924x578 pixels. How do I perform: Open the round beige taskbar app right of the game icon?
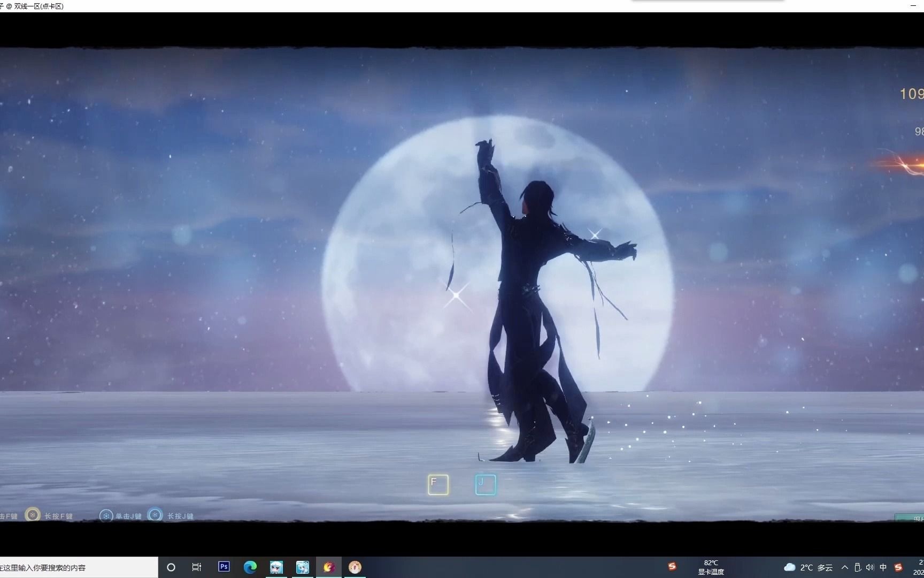(x=355, y=567)
